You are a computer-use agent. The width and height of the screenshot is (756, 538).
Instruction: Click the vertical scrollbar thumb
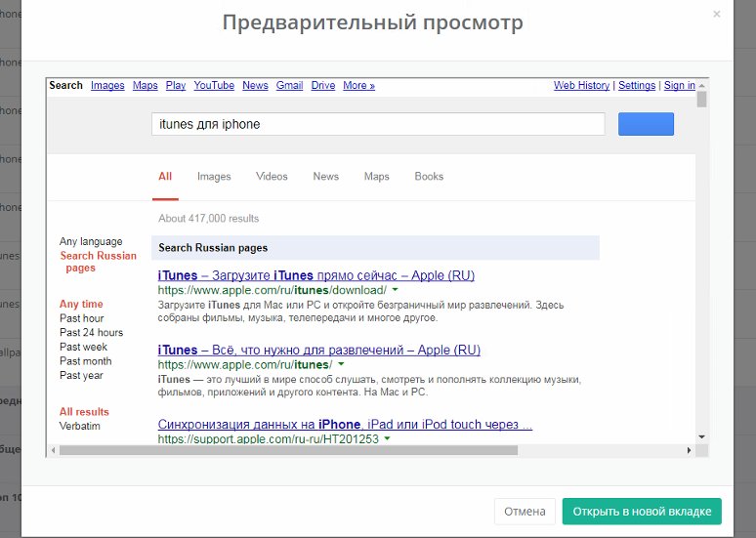coord(702,100)
